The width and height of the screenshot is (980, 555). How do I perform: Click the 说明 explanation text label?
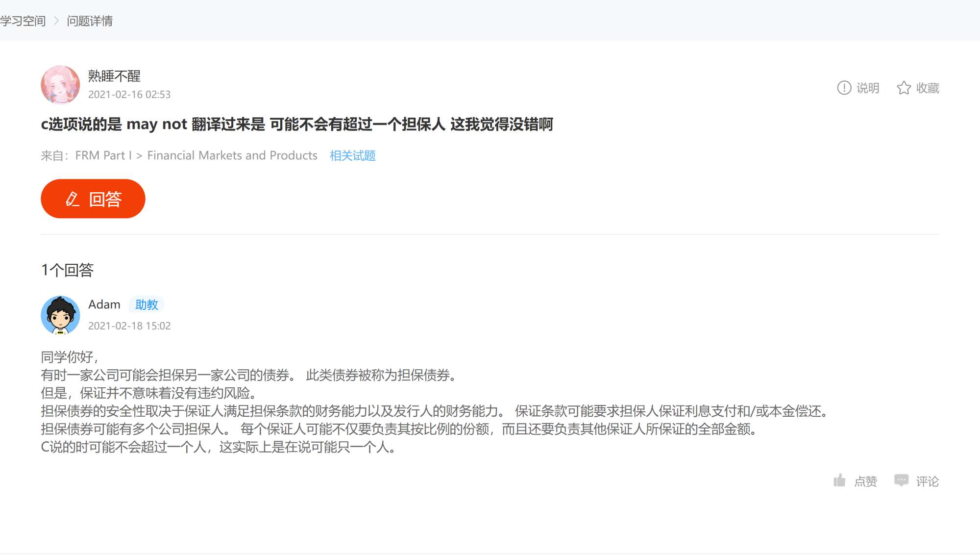(x=868, y=88)
